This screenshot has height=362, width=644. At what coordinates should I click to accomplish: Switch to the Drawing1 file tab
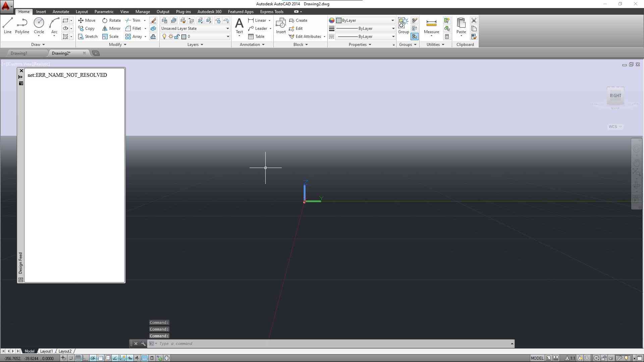(19, 53)
